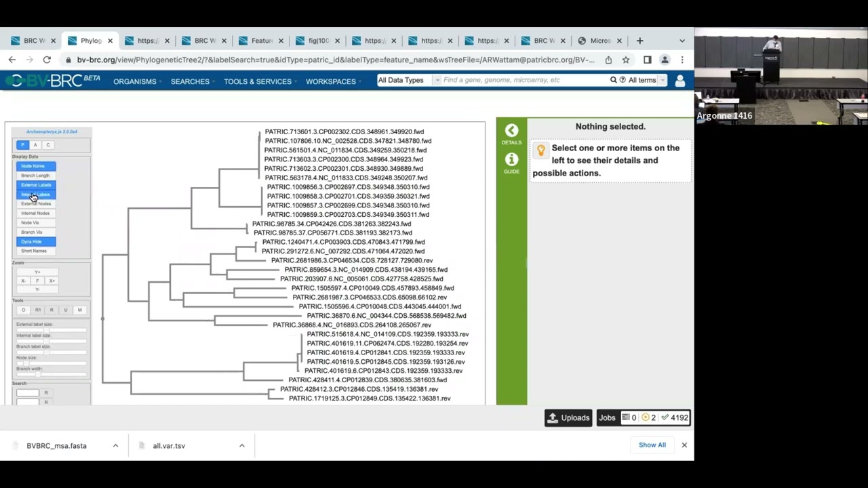Viewport: 868px width, 488px height.
Task: Click the user account icon in BV-BRC header
Action: click(x=680, y=81)
